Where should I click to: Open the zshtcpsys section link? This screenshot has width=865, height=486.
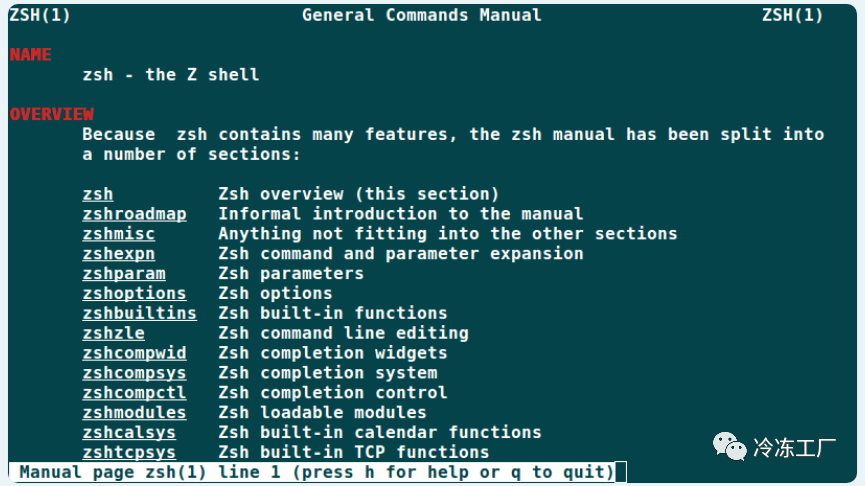129,452
